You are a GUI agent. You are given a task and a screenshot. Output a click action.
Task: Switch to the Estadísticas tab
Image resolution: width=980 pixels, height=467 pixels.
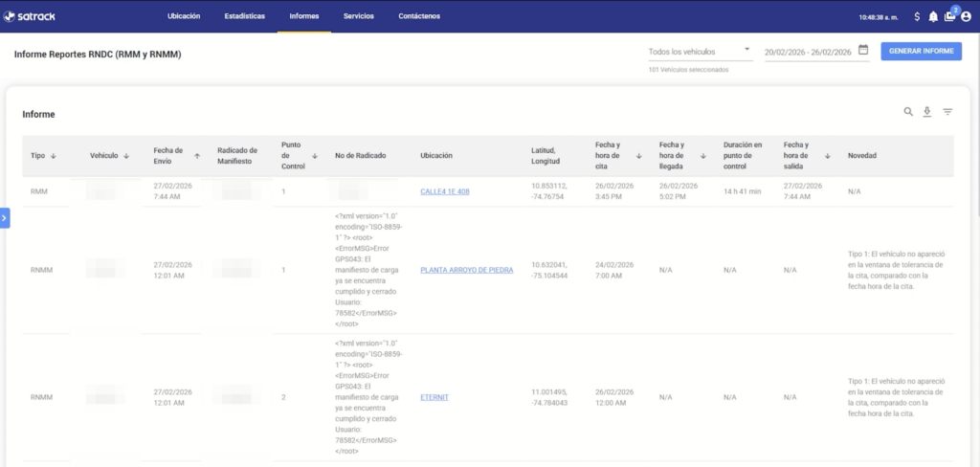pos(244,16)
